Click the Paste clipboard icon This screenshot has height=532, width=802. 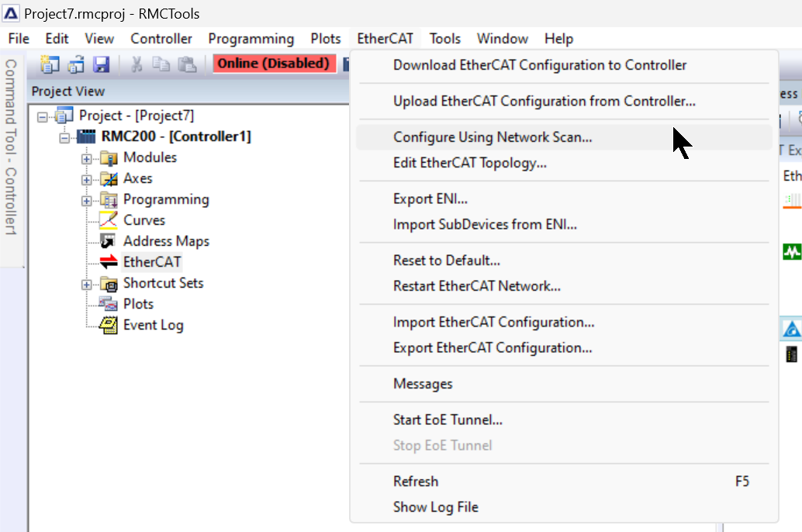187,64
